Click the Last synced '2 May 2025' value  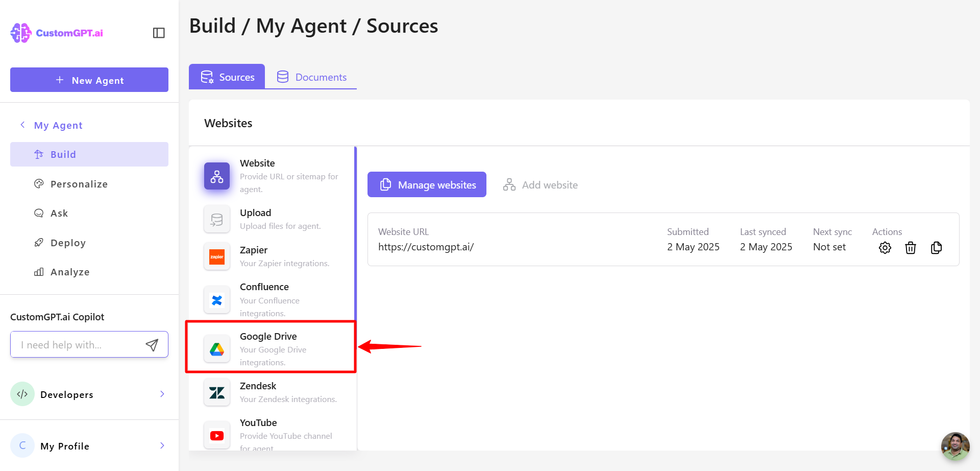pyautogui.click(x=766, y=247)
